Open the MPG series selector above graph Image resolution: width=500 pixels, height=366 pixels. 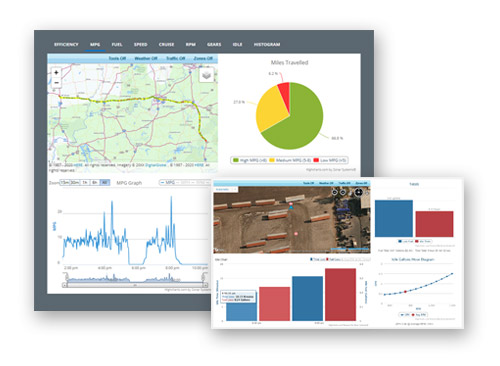pyautogui.click(x=184, y=182)
